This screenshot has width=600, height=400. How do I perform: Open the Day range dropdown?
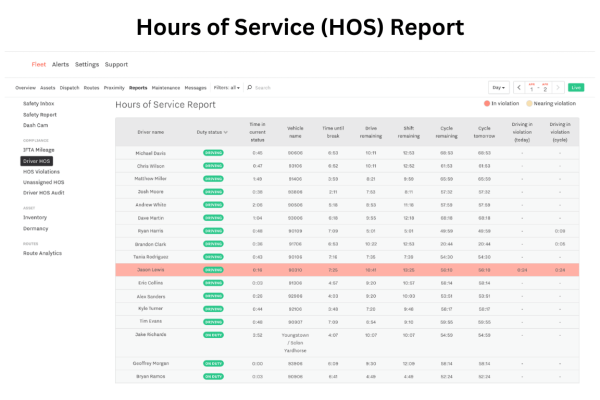[498, 87]
